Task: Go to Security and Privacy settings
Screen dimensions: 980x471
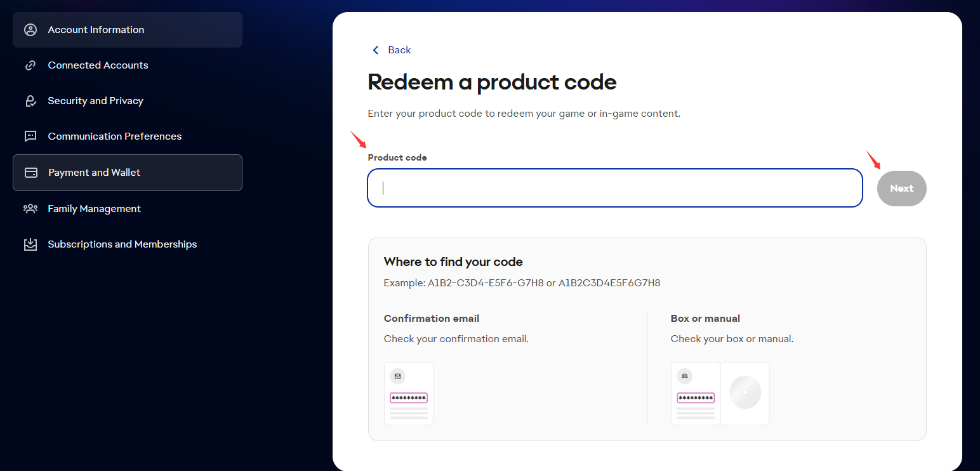Action: [x=128, y=101]
